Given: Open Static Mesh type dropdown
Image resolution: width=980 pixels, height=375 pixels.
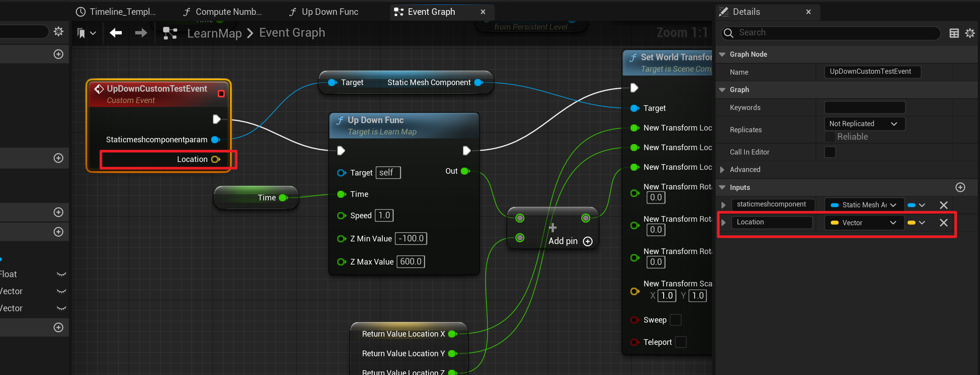Looking at the screenshot, I should [863, 205].
